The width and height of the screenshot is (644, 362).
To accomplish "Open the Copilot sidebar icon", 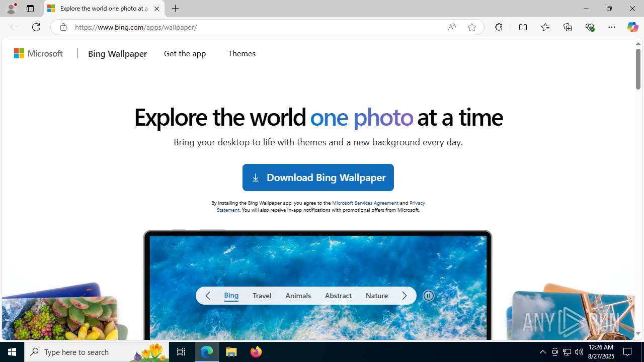I will tap(632, 27).
